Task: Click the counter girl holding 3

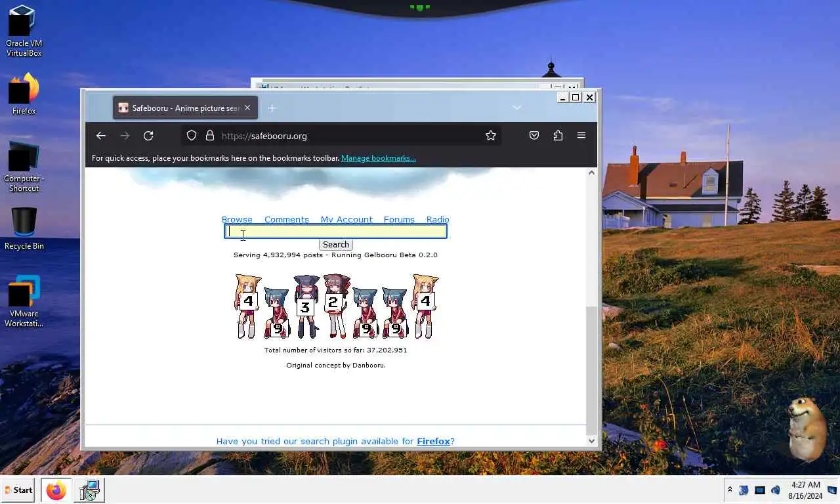Action: [x=305, y=306]
